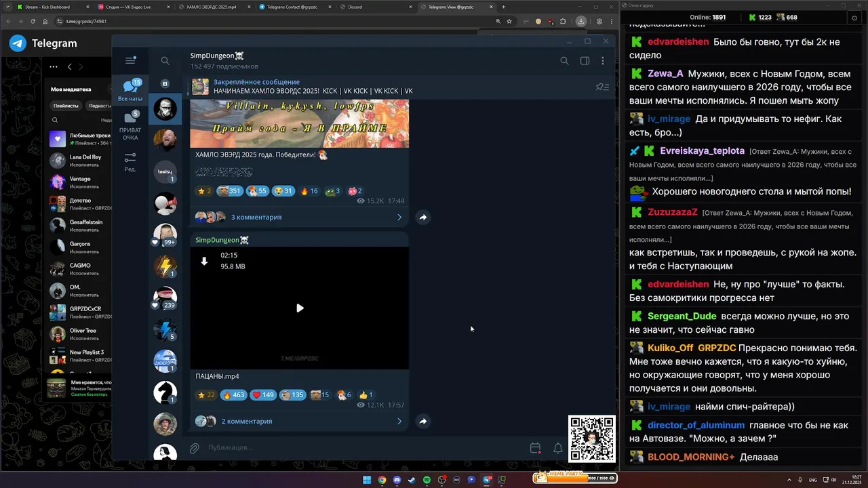Image resolution: width=868 pixels, height=488 pixels.
Task: Open chat with 239 unread badge
Action: pos(165,298)
